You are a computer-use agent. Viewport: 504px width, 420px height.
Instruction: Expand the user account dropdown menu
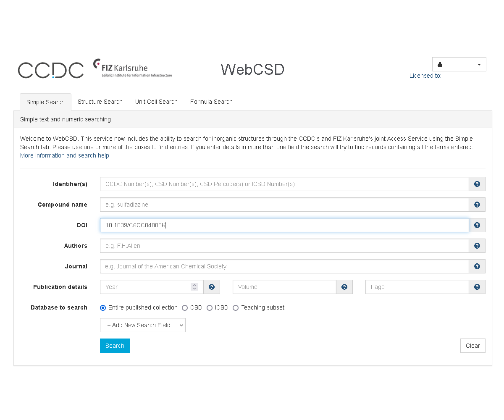click(x=459, y=64)
